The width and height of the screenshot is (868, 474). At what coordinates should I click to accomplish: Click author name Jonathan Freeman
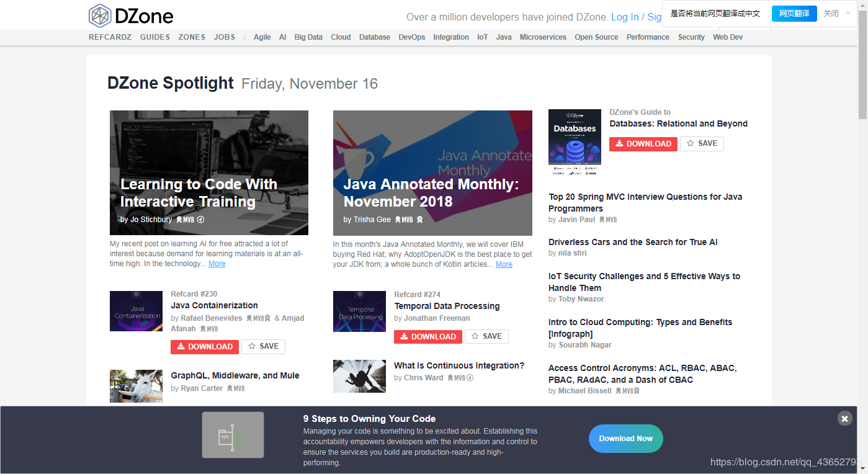click(x=437, y=318)
